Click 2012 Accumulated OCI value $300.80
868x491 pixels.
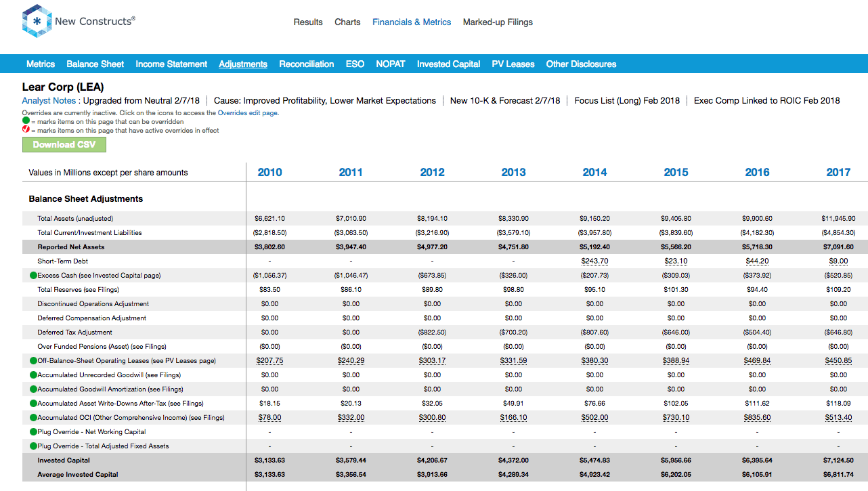click(432, 418)
